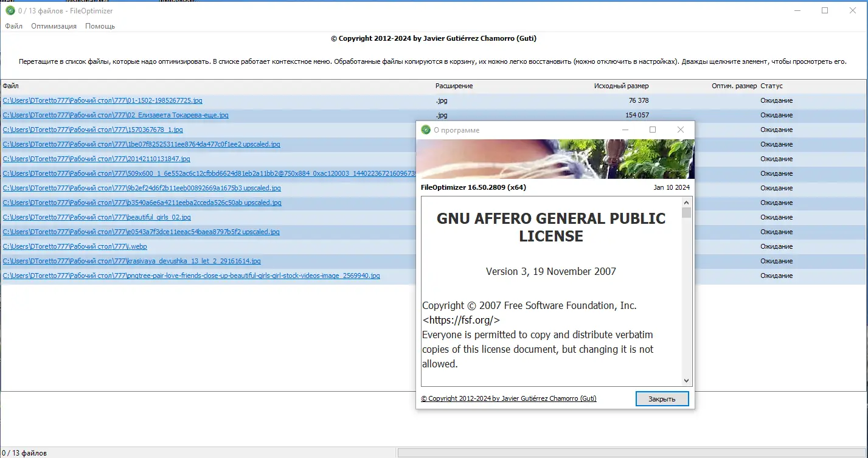Click the Ожидание status of 01-1502-1985267725.jpg
The height and width of the screenshot is (458, 868).
(777, 100)
